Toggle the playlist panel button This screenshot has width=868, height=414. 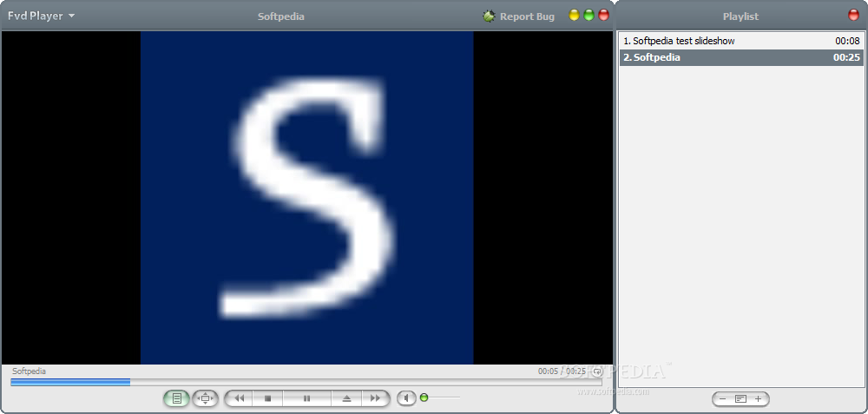point(176,398)
